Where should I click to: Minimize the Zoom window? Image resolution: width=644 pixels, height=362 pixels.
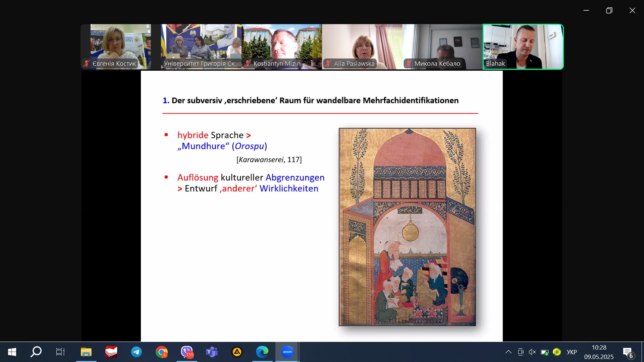tap(586, 10)
